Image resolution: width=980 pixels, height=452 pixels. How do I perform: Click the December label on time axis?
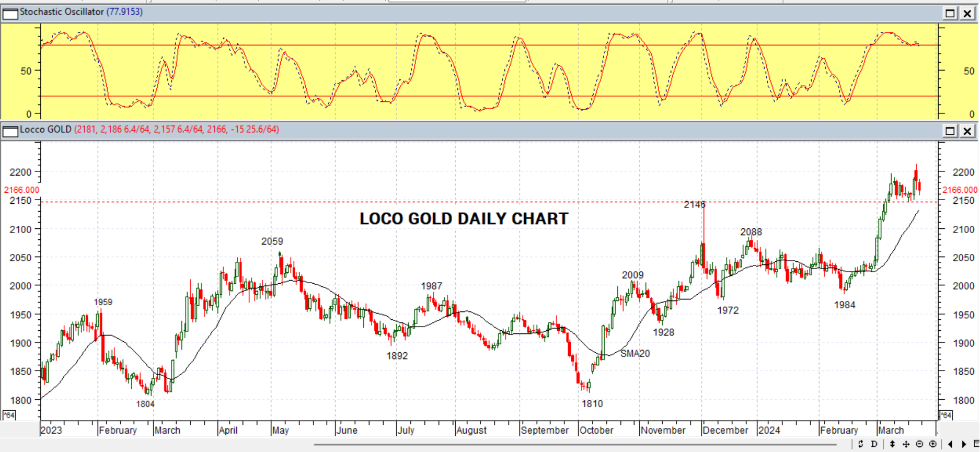(x=725, y=430)
